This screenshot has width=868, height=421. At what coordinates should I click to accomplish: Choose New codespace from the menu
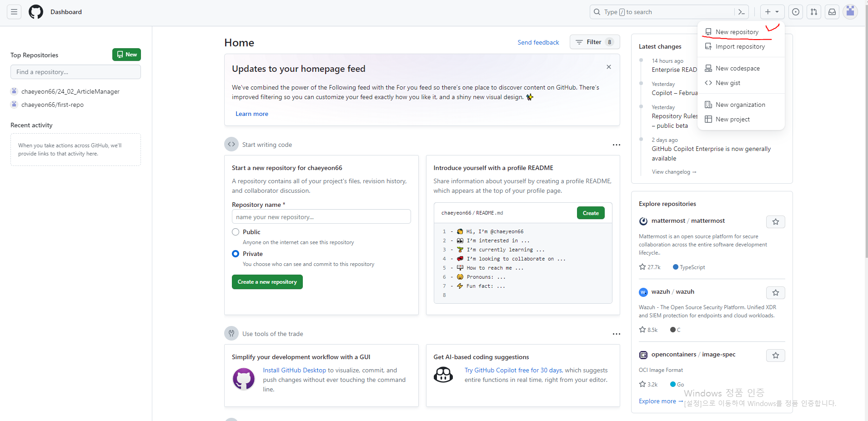(x=741, y=68)
